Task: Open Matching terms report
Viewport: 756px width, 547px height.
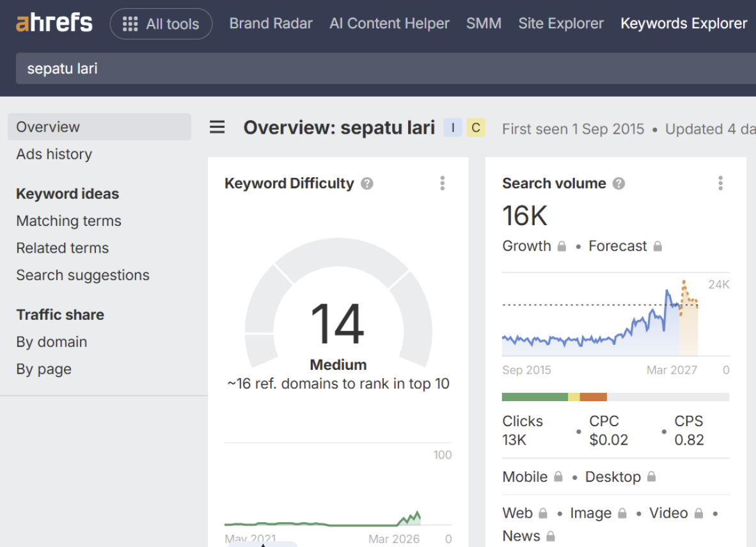Action: (69, 221)
